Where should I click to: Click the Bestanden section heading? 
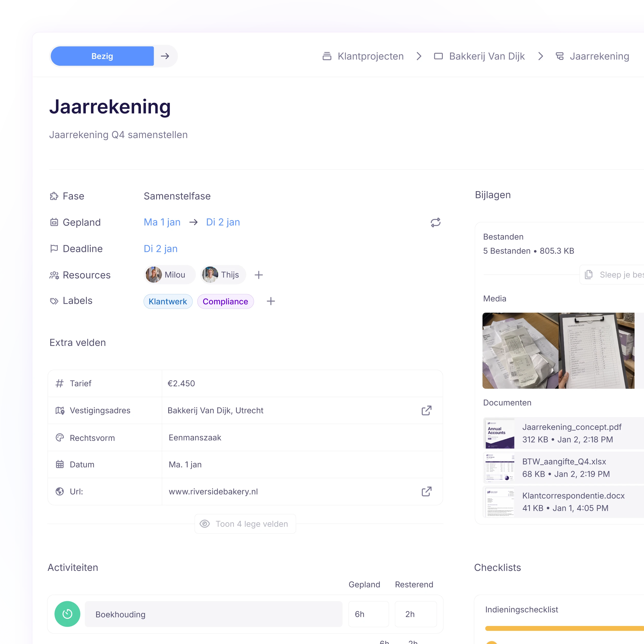coord(503,237)
